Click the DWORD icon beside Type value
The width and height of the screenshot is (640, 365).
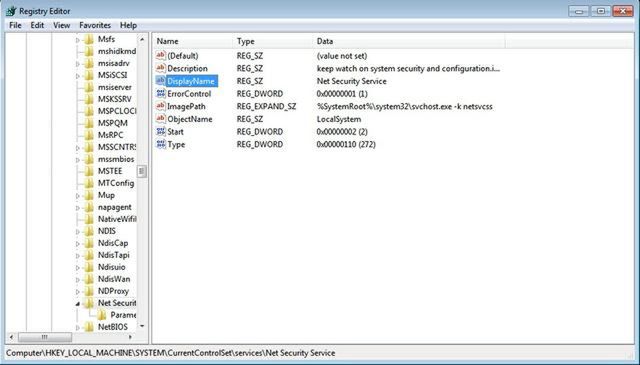click(161, 144)
